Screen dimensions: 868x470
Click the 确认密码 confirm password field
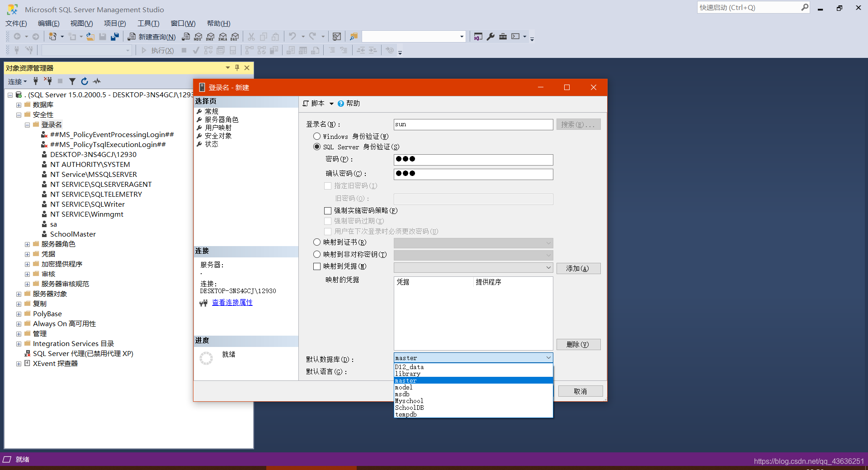pos(473,174)
